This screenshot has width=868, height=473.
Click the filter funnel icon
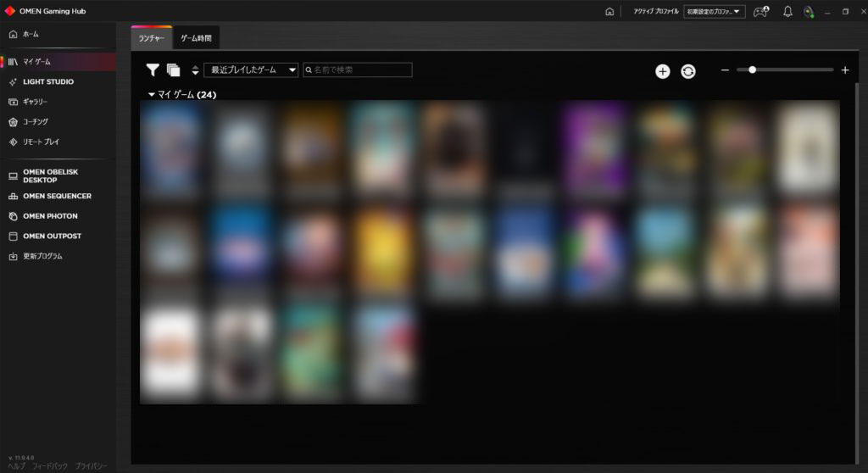pyautogui.click(x=153, y=70)
